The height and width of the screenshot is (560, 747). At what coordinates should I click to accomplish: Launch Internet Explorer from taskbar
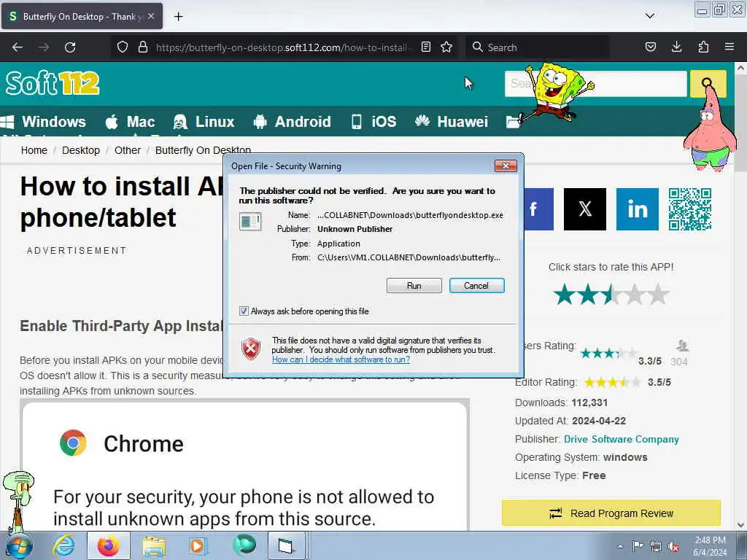point(63,546)
